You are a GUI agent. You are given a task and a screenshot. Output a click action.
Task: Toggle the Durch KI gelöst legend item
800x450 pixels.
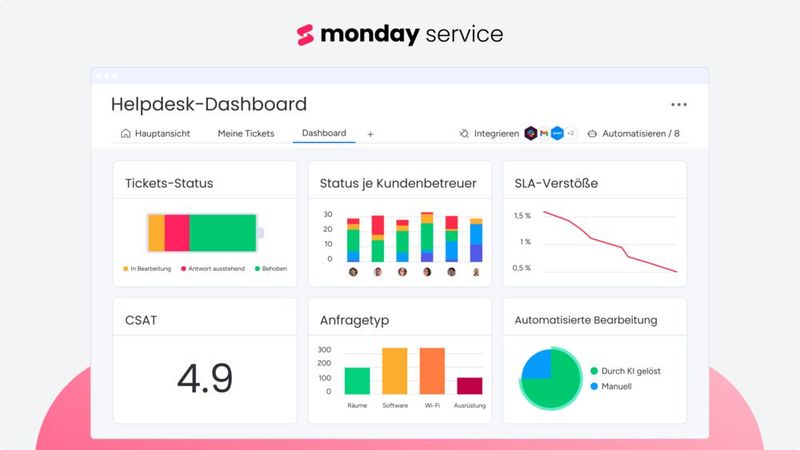click(x=626, y=371)
